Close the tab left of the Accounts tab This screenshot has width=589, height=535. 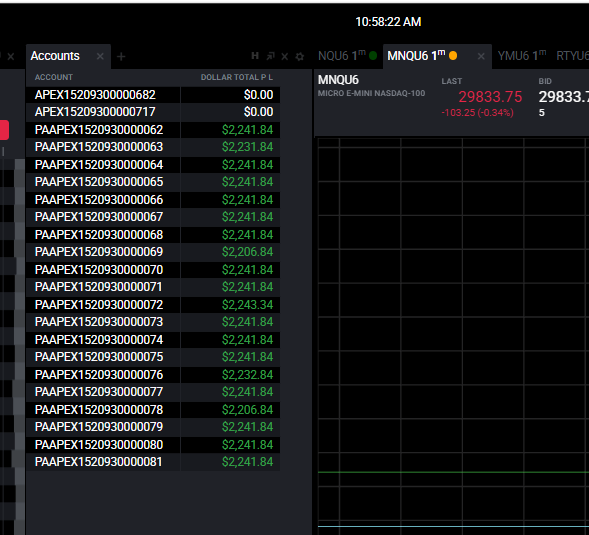pyautogui.click(x=11, y=57)
